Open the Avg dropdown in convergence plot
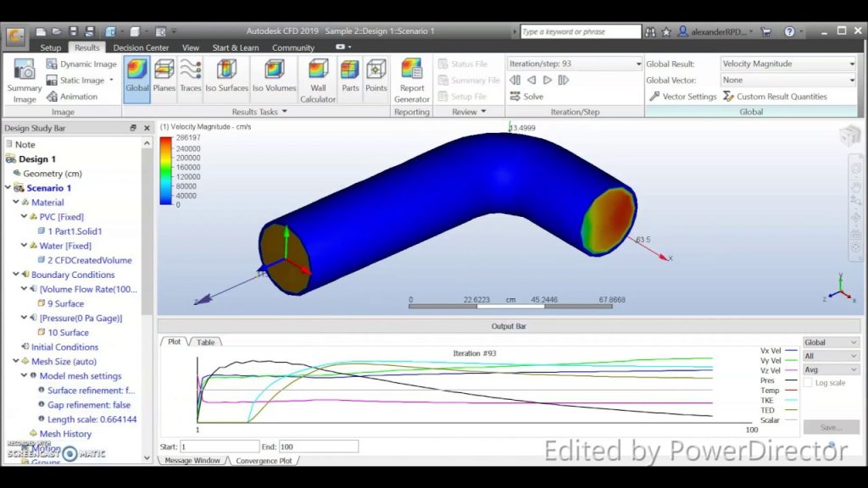Viewport: 868px width, 488px height. [x=831, y=369]
